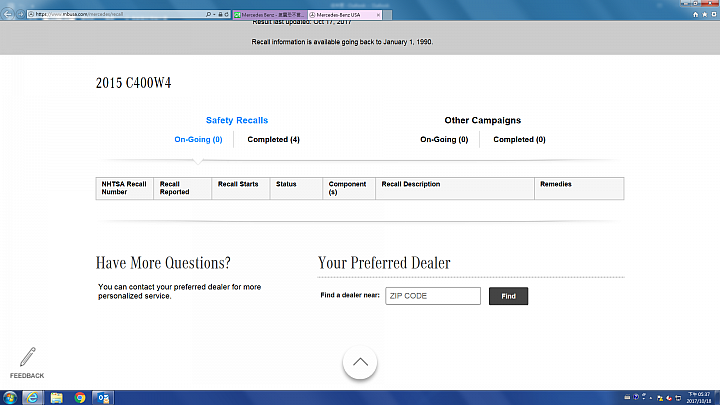Switch to the first Mercedes-Benz browser tab

pos(270,15)
